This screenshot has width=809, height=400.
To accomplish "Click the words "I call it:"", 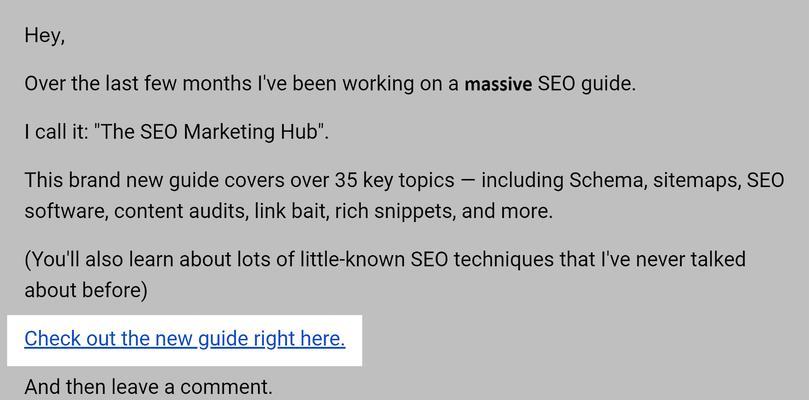I will [57, 132].
